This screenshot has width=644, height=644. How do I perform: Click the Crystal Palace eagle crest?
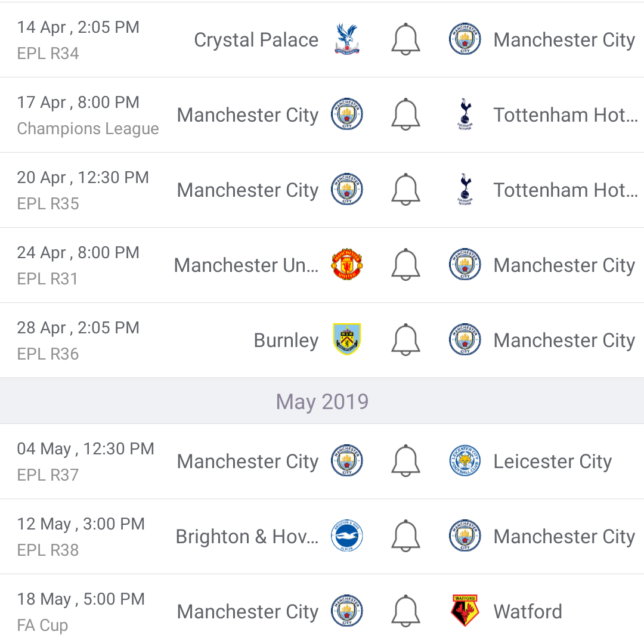click(347, 39)
